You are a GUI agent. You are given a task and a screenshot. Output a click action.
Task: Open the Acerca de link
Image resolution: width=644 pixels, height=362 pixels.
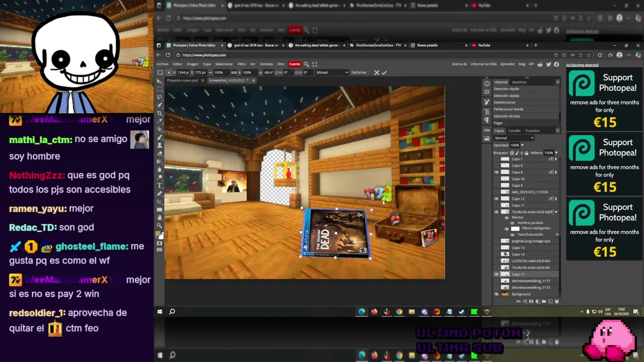[x=459, y=64]
